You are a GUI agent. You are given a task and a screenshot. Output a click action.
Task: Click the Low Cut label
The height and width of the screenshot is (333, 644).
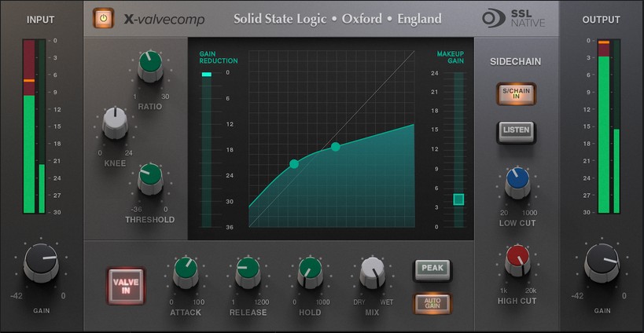(x=517, y=223)
